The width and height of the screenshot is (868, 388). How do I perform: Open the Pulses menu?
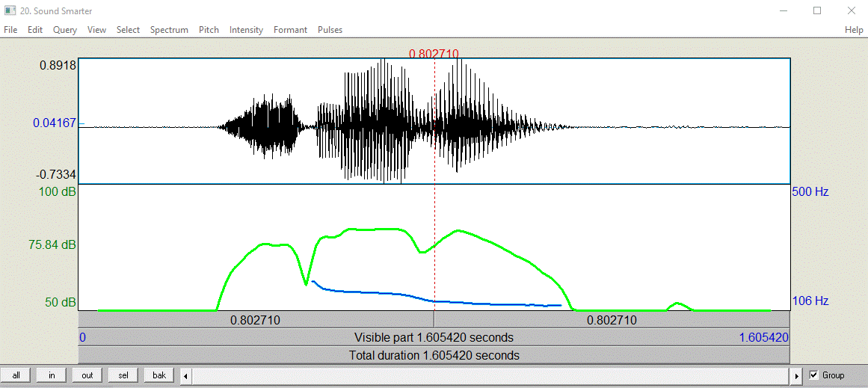(330, 30)
